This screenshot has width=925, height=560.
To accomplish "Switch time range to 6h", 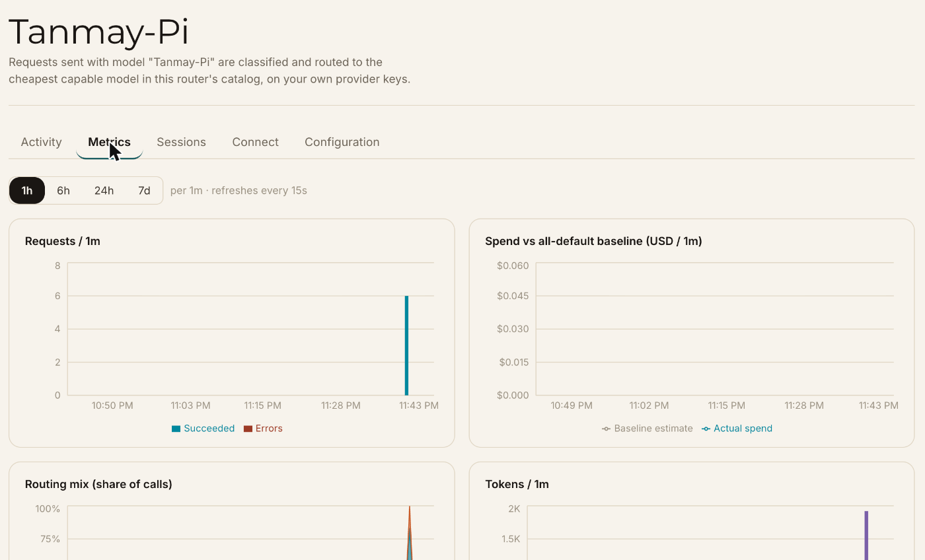I will click(x=63, y=191).
